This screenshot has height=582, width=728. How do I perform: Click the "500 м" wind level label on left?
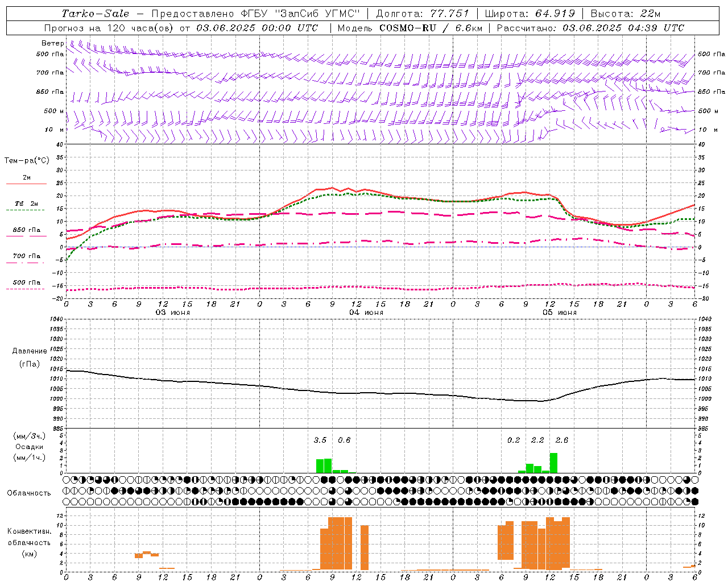(55, 111)
